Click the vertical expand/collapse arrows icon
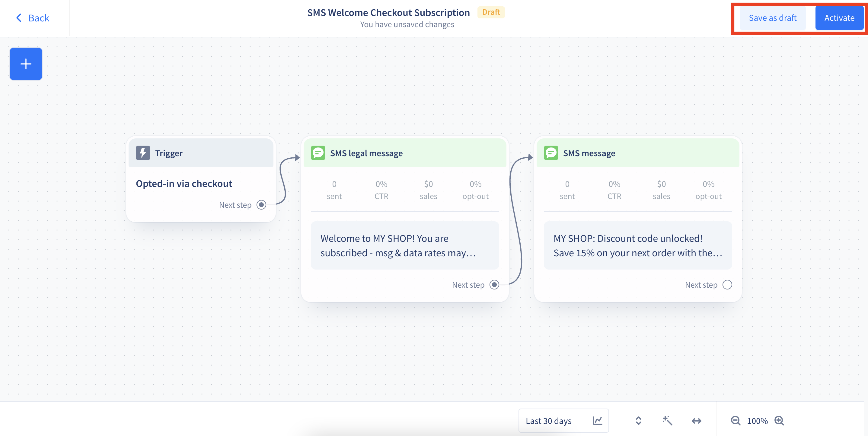868x436 pixels. 639,421
